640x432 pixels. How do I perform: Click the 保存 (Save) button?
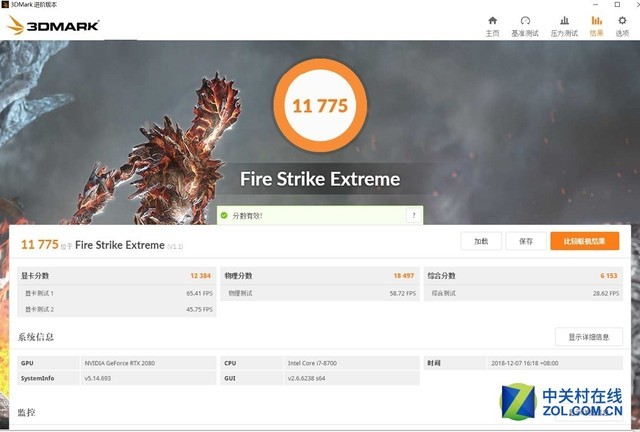[x=526, y=241]
